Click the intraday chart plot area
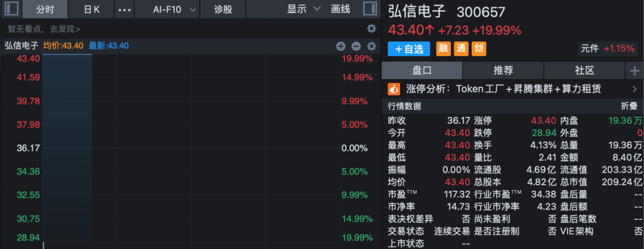The image size is (644, 249). pyautogui.click(x=191, y=148)
